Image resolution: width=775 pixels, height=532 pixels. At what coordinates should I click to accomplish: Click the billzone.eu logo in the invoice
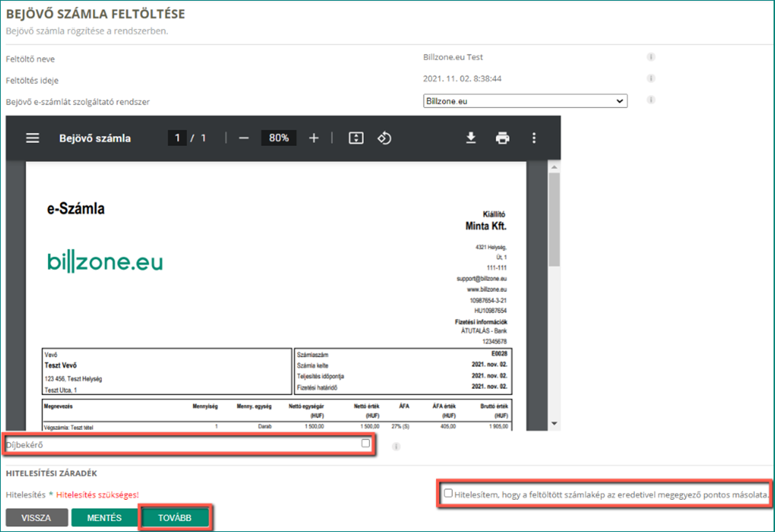104,261
